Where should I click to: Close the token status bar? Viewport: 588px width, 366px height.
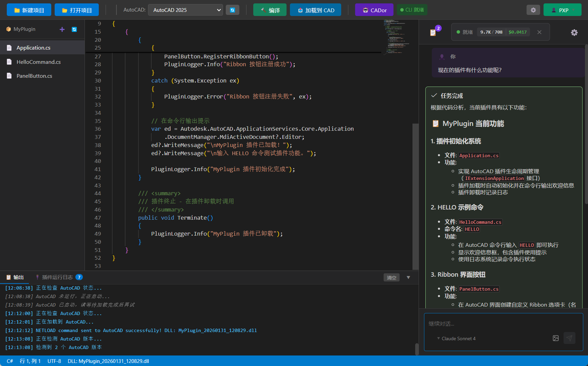tap(539, 32)
